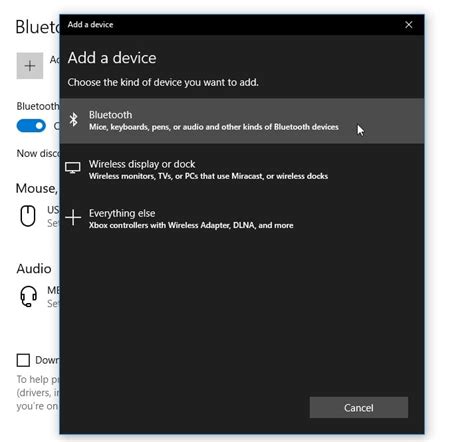Click the Mice, keyboards, pens description text
Viewport: 474px width, 442px height.
tap(214, 127)
